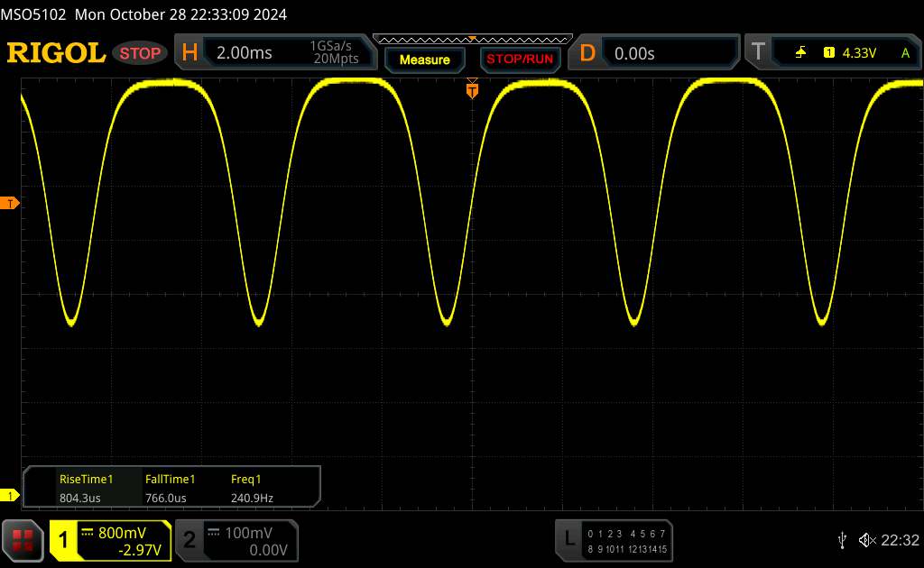
Task: Click the 1GSa/s sample rate readout
Action: point(330,46)
